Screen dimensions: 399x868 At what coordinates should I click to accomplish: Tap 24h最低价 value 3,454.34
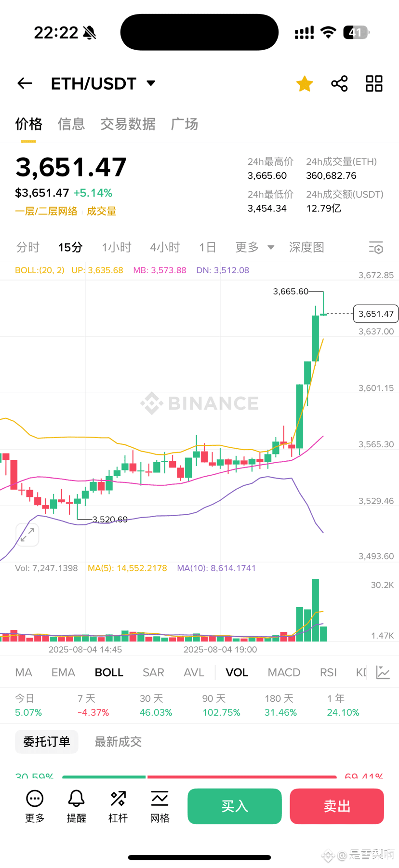pos(267,209)
